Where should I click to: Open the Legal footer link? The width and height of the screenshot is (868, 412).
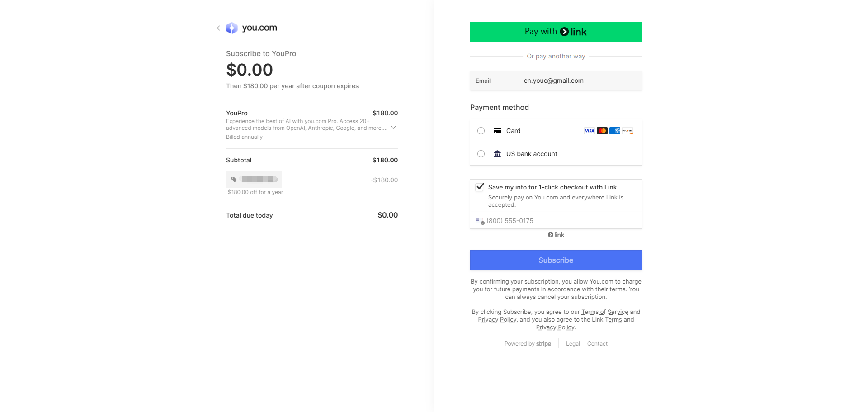point(573,344)
